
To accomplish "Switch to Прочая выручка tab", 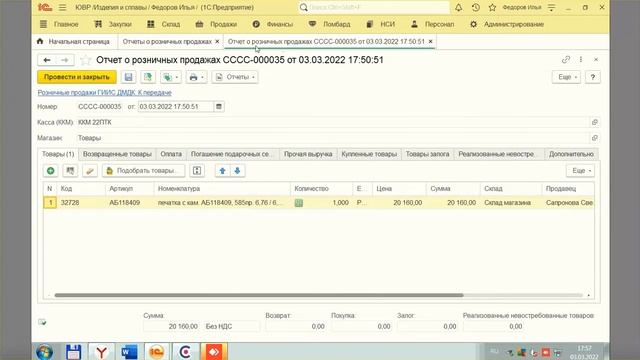I will [x=308, y=154].
